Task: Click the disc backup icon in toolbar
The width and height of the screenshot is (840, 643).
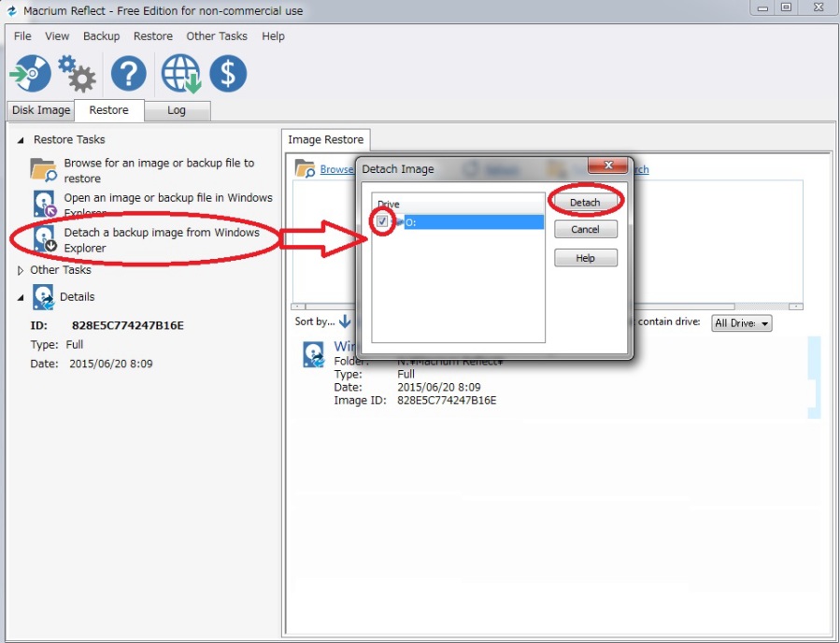Action: click(x=30, y=74)
